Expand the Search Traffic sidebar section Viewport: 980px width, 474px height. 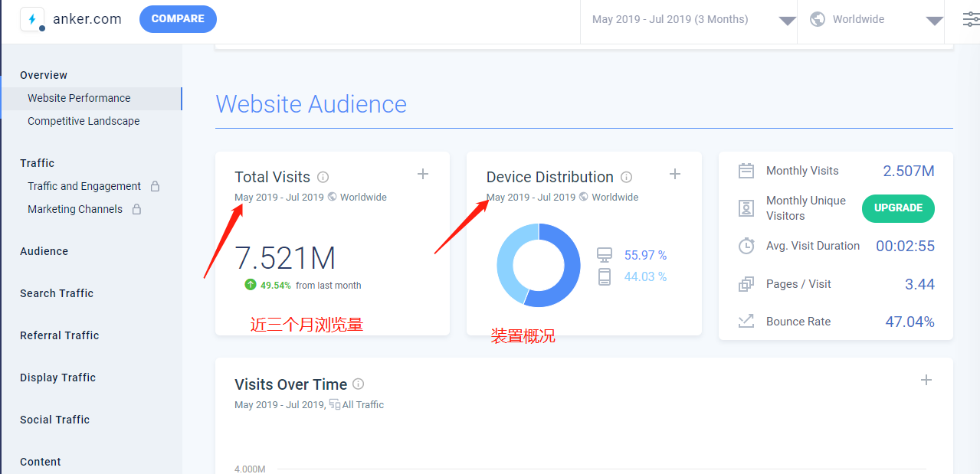pyautogui.click(x=57, y=293)
